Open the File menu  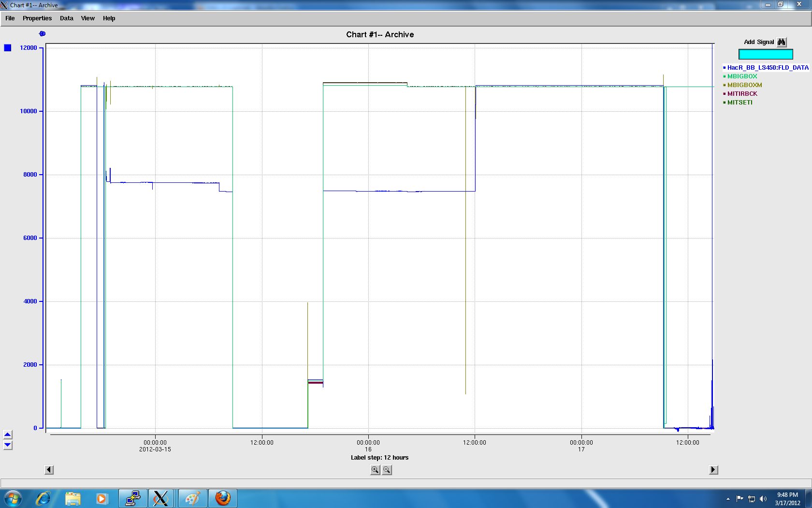click(10, 18)
